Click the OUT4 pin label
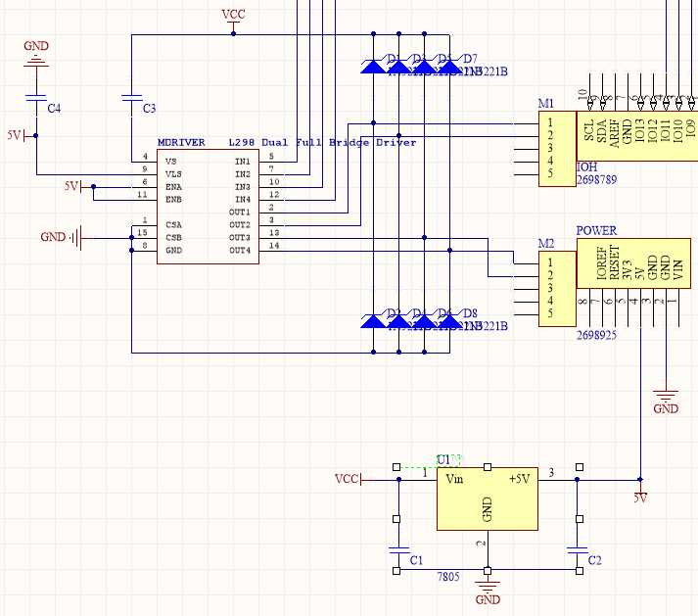698x616 pixels. tap(240, 251)
